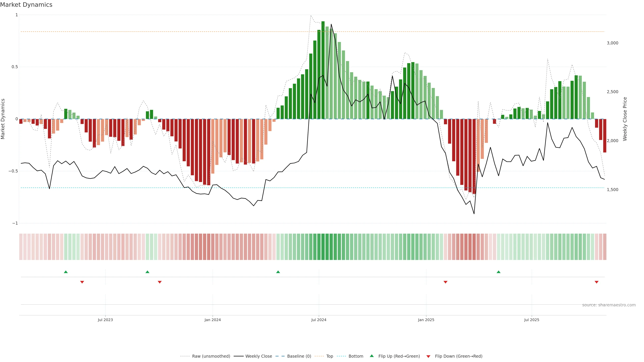The width and height of the screenshot is (644, 362).
Task: Click red flip-down marker after Jan 2025
Action: point(445,282)
